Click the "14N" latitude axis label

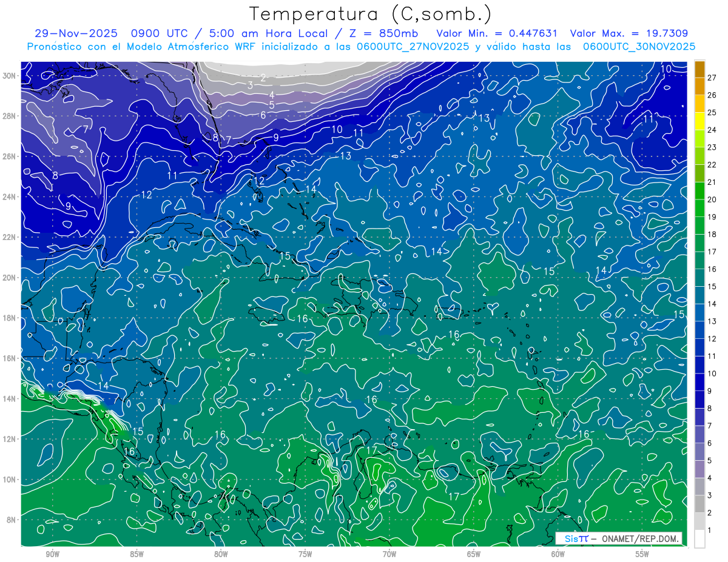click(10, 398)
